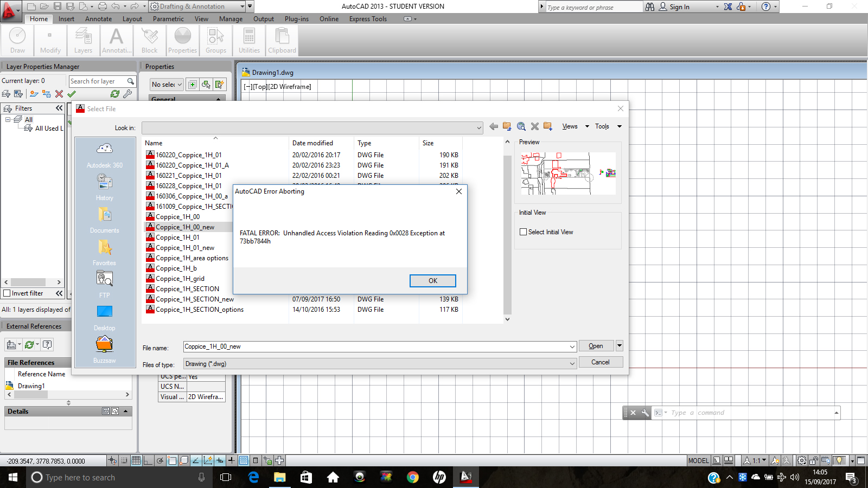Image resolution: width=868 pixels, height=488 pixels.
Task: Switch to the Express Tools ribbon tab
Action: pos(368,19)
